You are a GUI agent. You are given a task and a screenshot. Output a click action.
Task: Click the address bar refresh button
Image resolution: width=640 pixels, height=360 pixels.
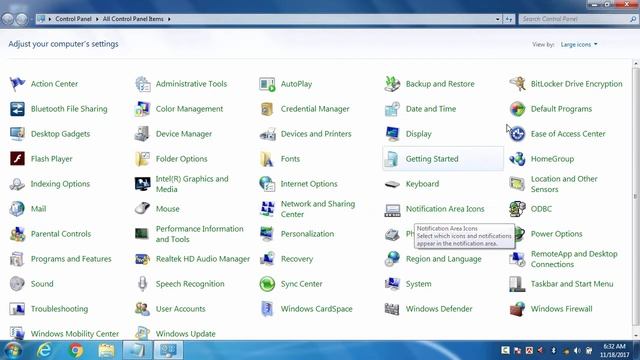click(x=509, y=19)
